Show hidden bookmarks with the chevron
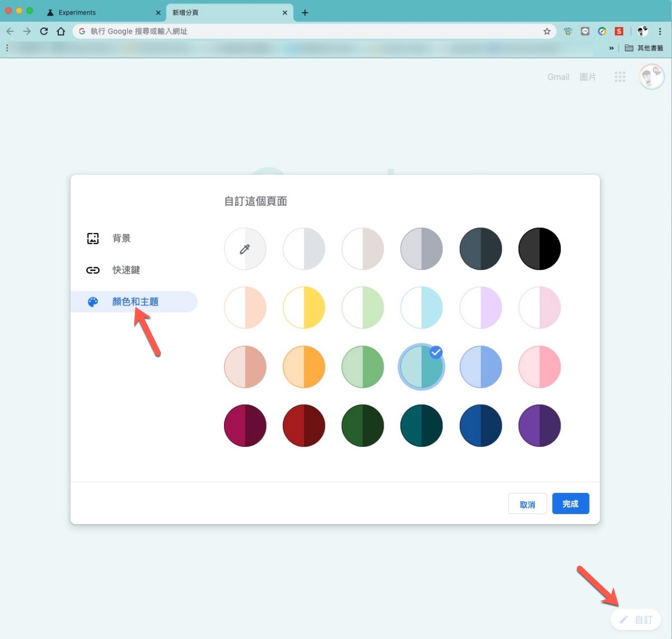Viewport: 672px width, 639px height. (x=612, y=48)
